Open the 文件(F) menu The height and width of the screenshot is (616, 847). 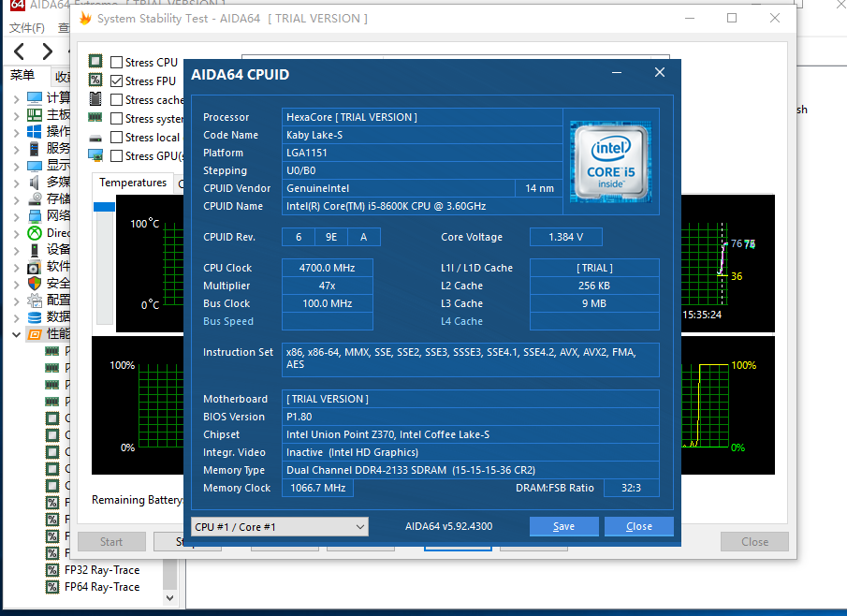coord(26,28)
